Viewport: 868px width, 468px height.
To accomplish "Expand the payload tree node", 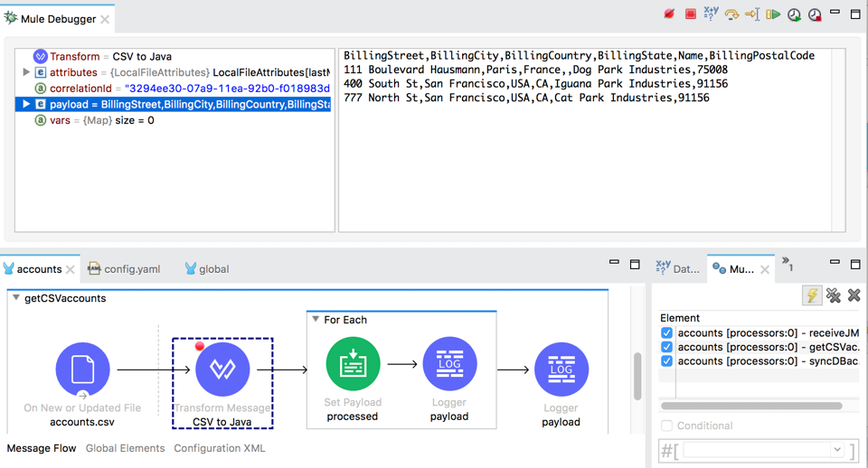I will pyautogui.click(x=25, y=104).
